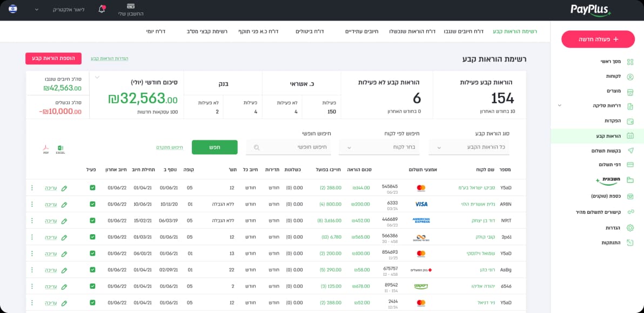644x313 pixels.
Task: Click the magnifier icon in free search field
Action: click(x=257, y=148)
